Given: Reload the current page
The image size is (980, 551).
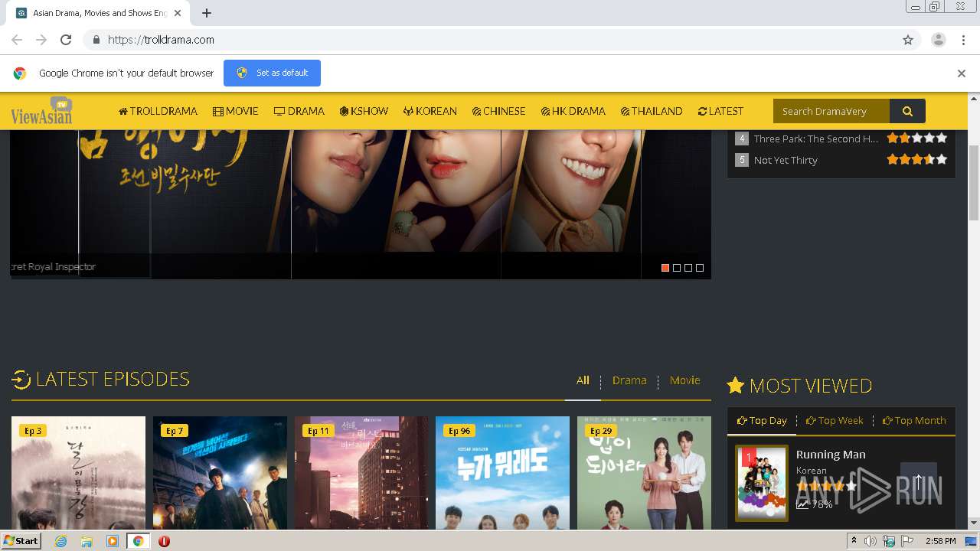Looking at the screenshot, I should tap(66, 40).
